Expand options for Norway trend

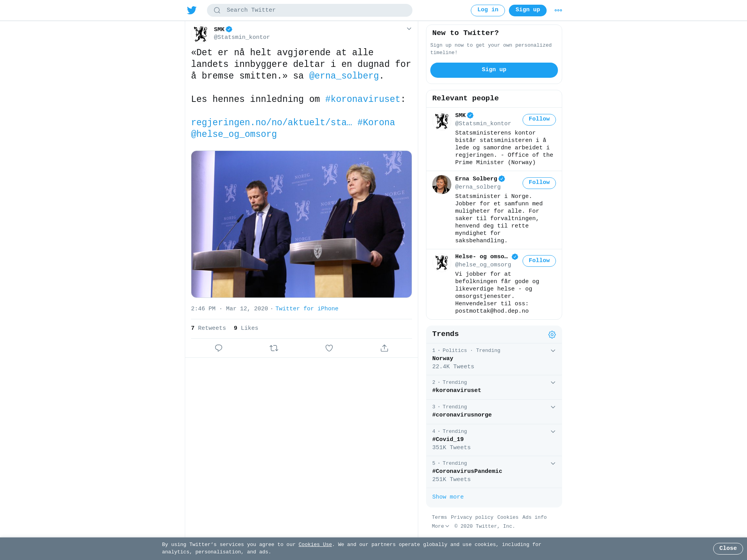pyautogui.click(x=553, y=351)
